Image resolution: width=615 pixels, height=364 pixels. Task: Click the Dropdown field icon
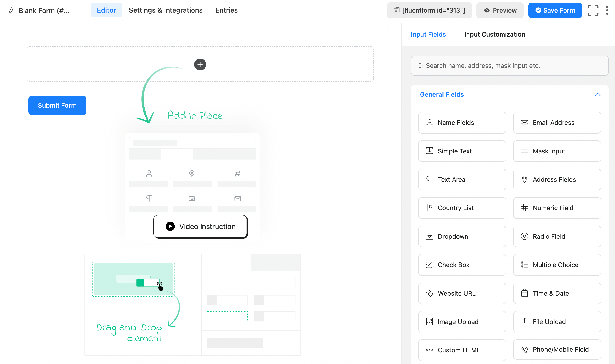click(x=429, y=236)
